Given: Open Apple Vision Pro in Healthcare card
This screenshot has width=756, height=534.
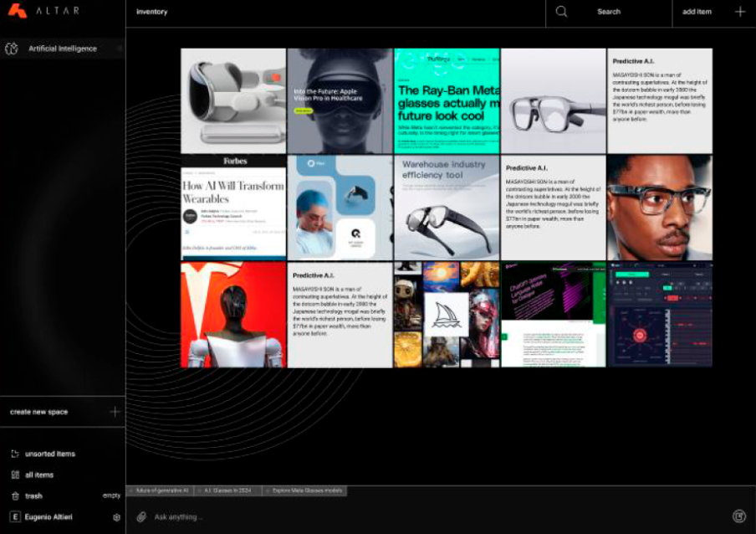Looking at the screenshot, I should pos(340,100).
